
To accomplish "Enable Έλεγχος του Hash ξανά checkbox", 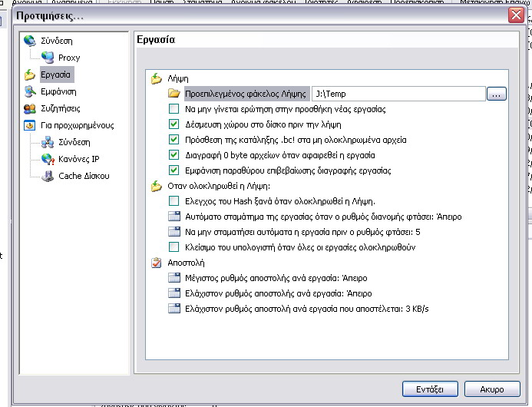I will tap(173, 201).
